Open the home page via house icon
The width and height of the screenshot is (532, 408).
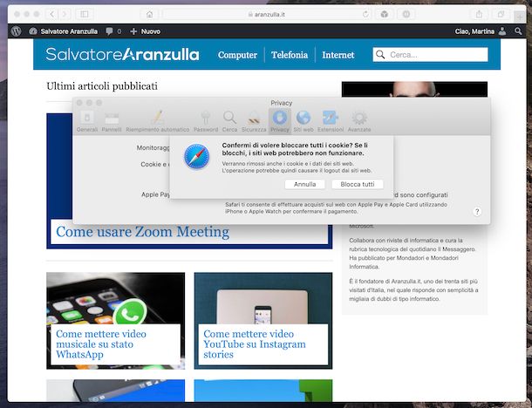(x=150, y=14)
